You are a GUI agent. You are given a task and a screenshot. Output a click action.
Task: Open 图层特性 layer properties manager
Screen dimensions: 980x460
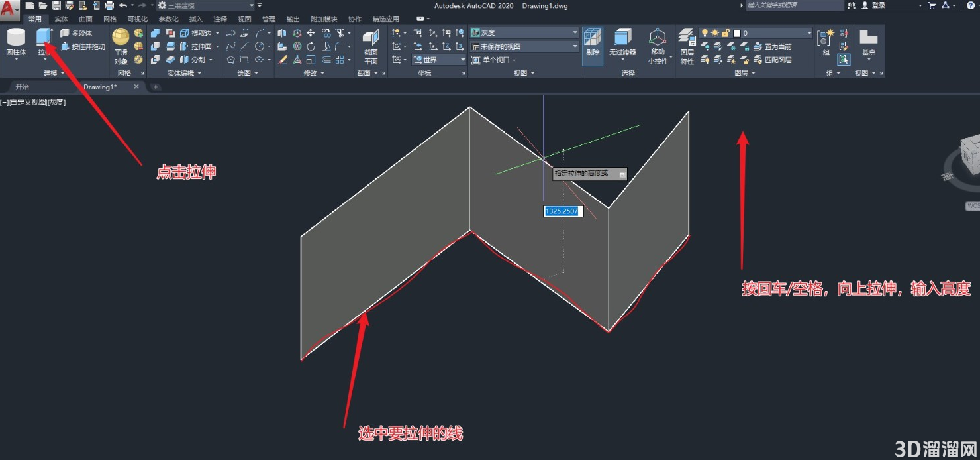(x=687, y=46)
